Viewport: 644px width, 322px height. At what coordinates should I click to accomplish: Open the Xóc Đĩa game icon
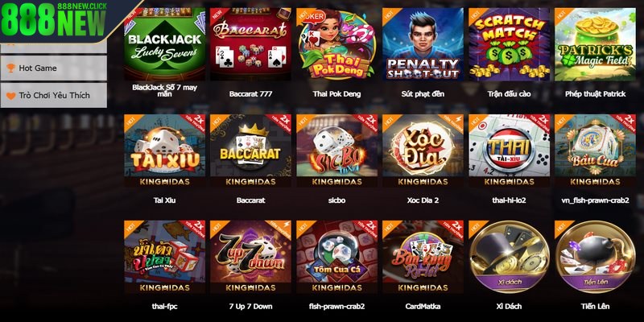423,151
